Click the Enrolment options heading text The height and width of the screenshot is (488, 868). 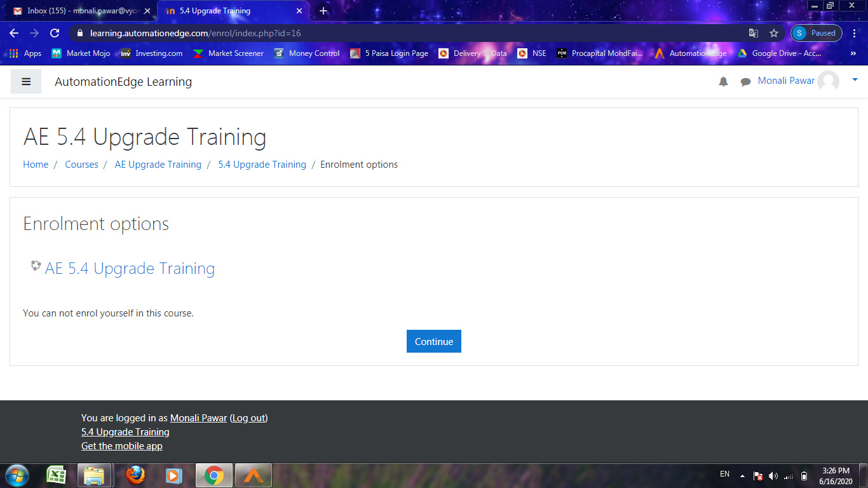point(96,224)
